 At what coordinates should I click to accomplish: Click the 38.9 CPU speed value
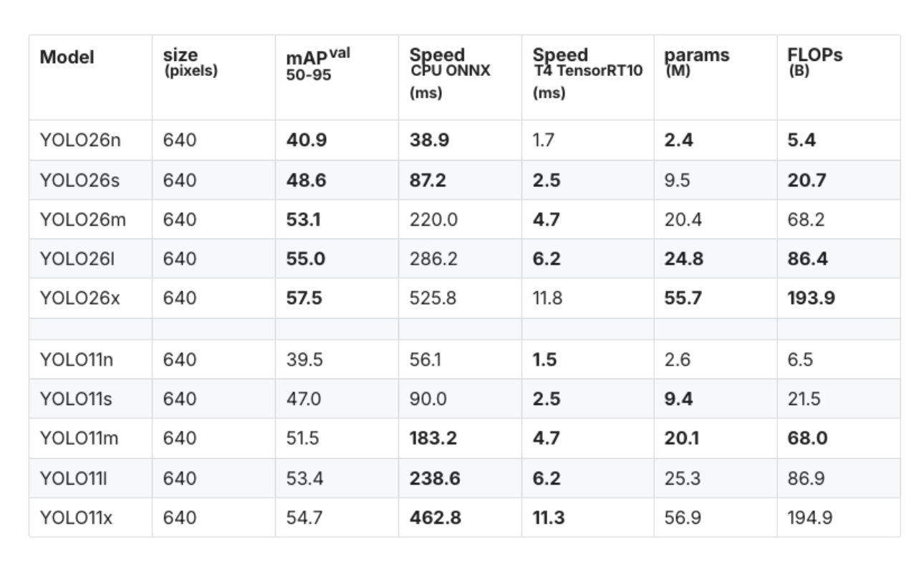click(x=429, y=140)
